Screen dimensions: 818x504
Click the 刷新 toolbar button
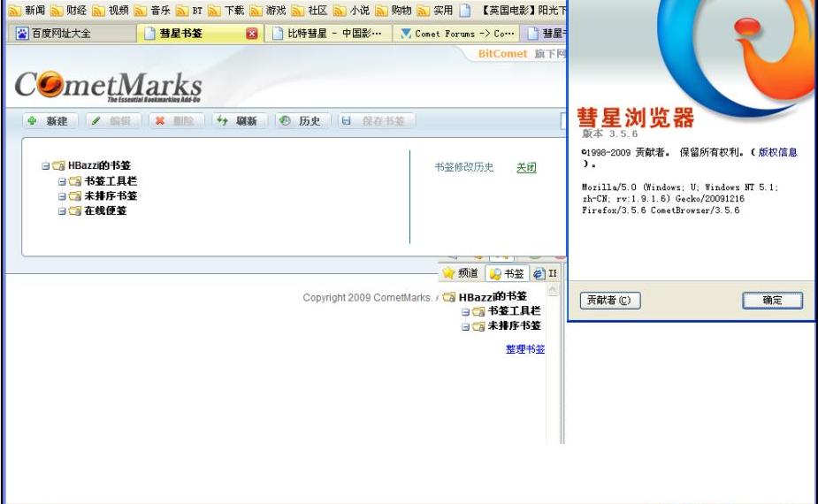pyautogui.click(x=240, y=121)
